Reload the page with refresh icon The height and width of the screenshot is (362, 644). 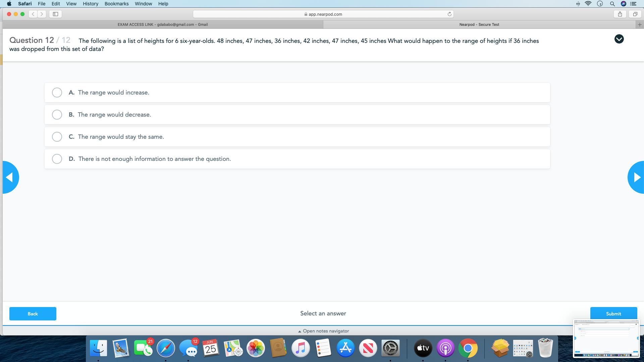click(x=449, y=14)
